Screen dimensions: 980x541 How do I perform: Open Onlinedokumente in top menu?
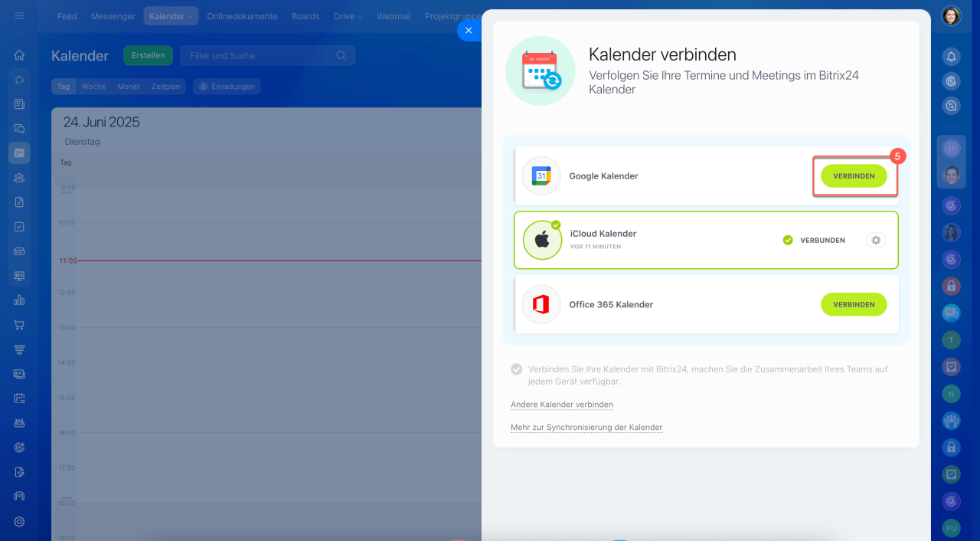tap(242, 16)
